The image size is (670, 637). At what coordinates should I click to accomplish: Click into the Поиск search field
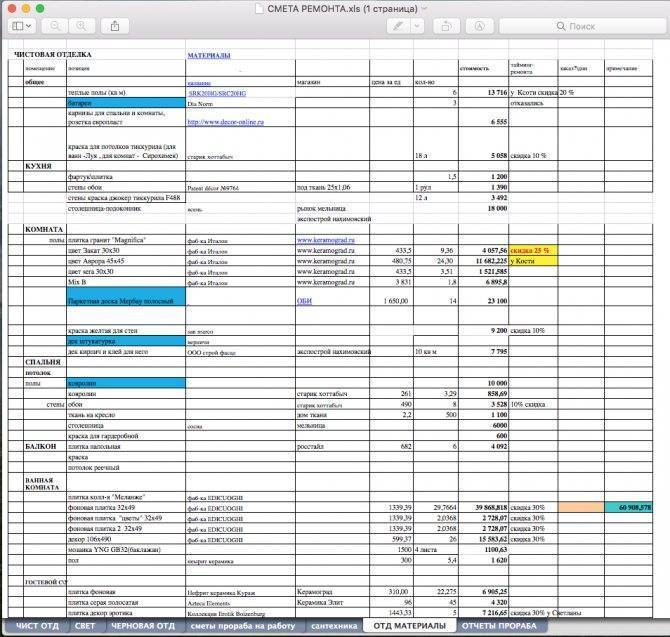(x=583, y=26)
